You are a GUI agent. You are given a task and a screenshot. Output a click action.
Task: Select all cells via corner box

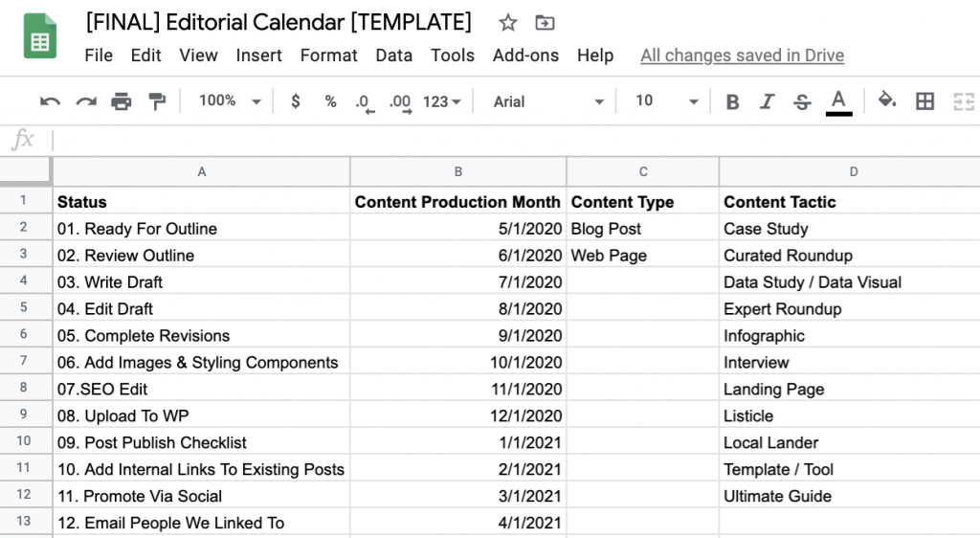(25, 171)
